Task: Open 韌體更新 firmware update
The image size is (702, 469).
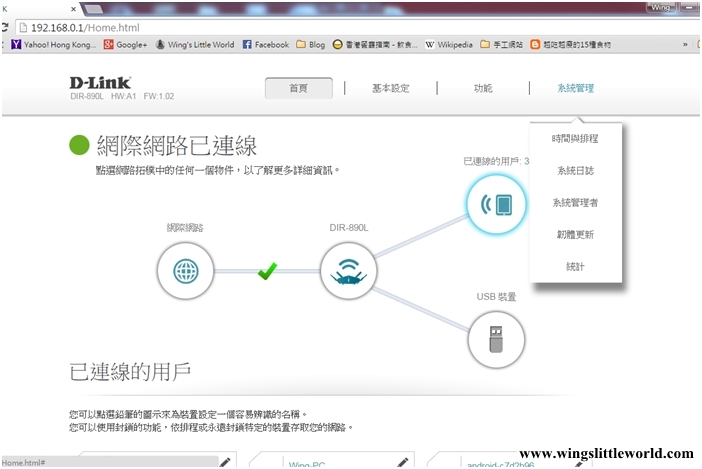Action: point(575,235)
